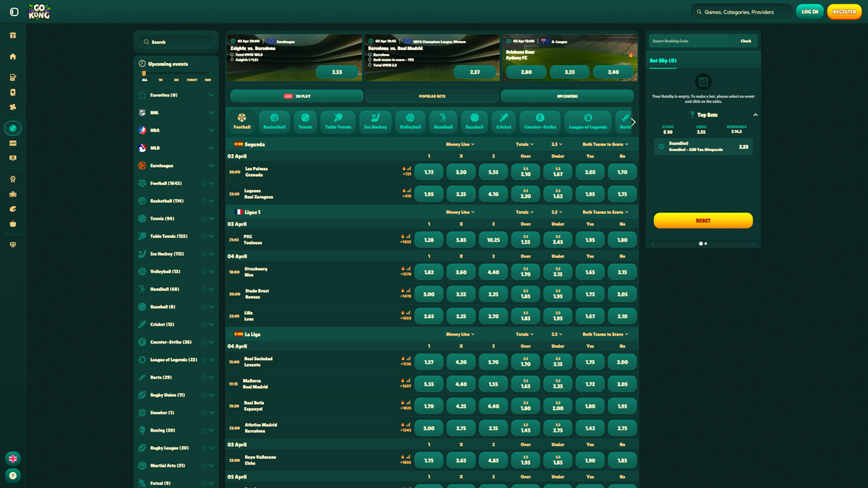Viewport: 868px width, 488px height.
Task: Star the Football (1643) category
Action: (x=203, y=183)
